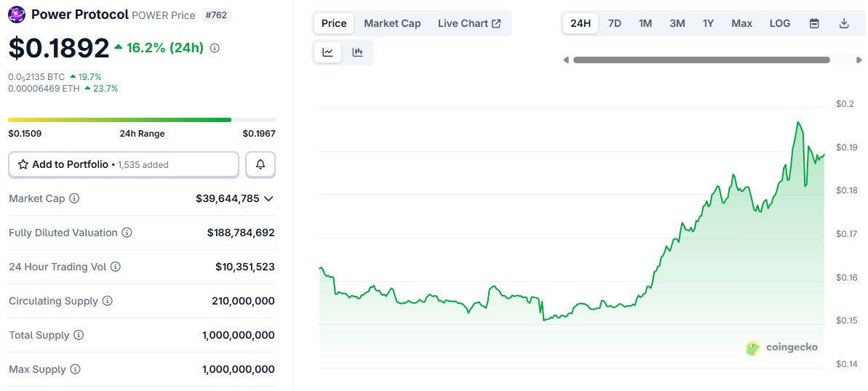Switch to the line chart view
This screenshot has height=391, width=868.
pyautogui.click(x=327, y=52)
